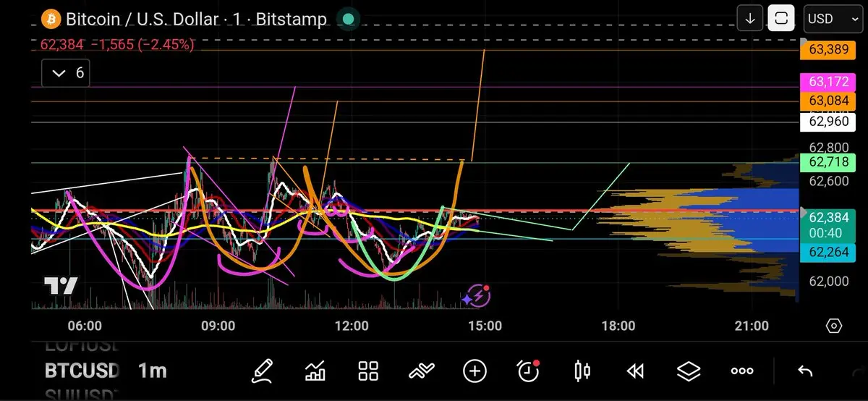Create an alert with the alarm clock icon
The height and width of the screenshot is (401, 868).
coord(529,371)
